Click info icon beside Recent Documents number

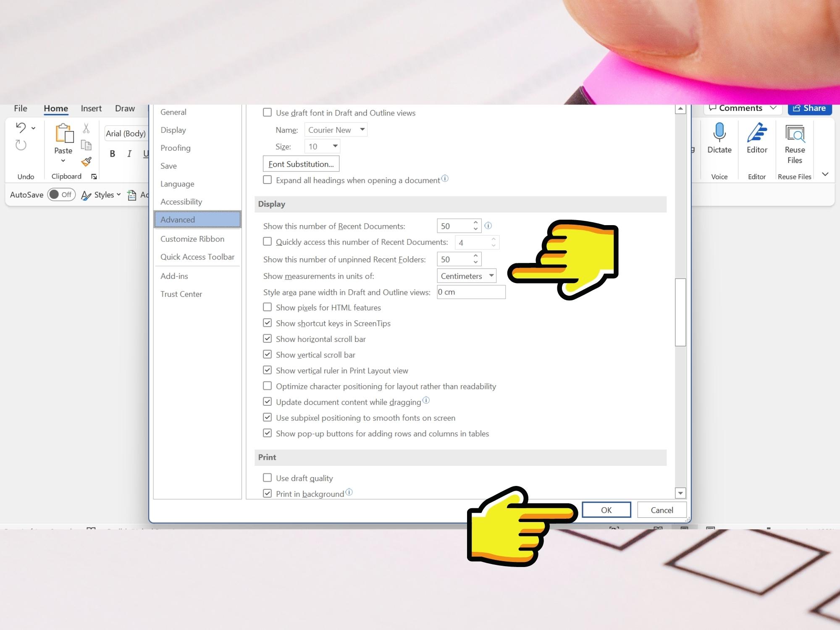(x=488, y=226)
